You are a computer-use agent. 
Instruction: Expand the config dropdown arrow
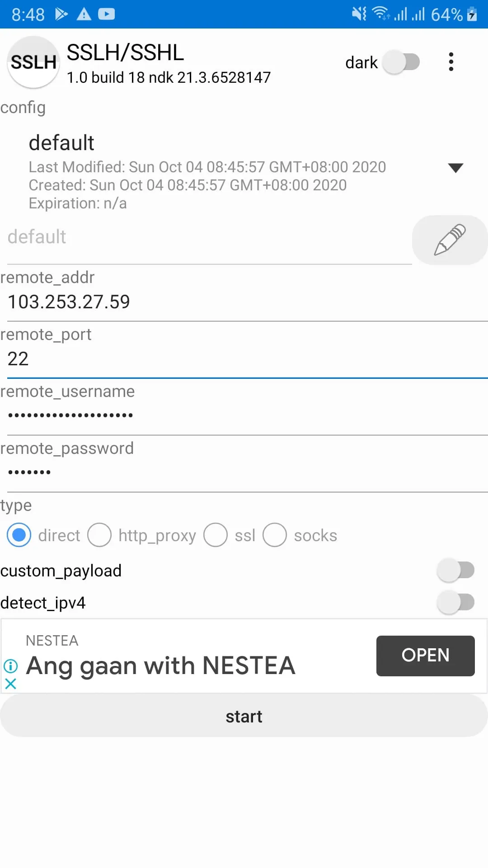click(x=455, y=168)
